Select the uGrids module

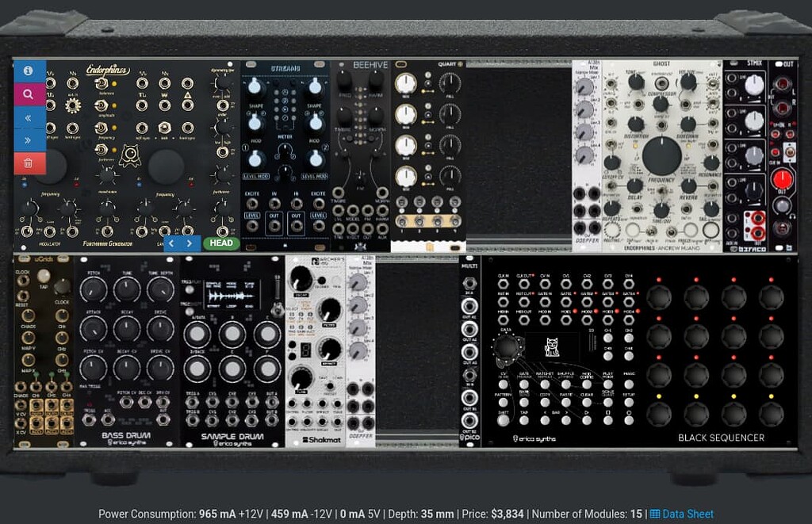[44, 351]
